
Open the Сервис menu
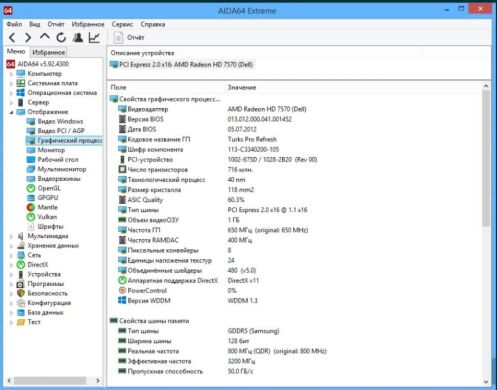122,24
